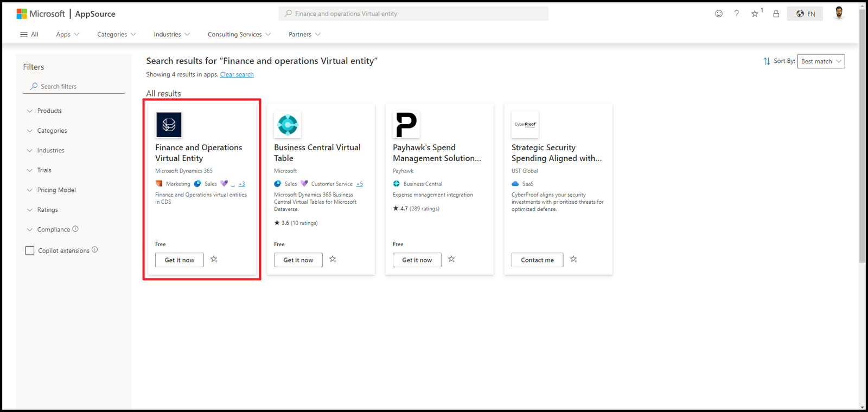The width and height of the screenshot is (868, 412).
Task: Click the Payhawk app logo
Action: click(x=406, y=125)
